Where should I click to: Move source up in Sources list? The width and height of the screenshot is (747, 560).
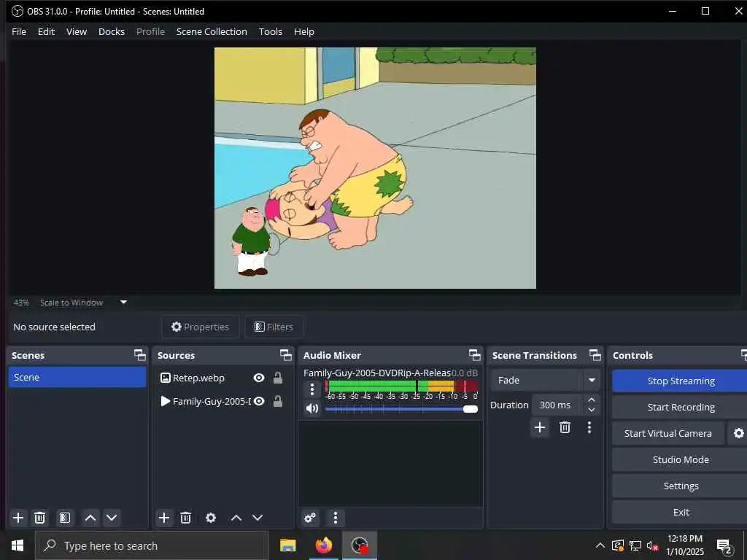236,518
